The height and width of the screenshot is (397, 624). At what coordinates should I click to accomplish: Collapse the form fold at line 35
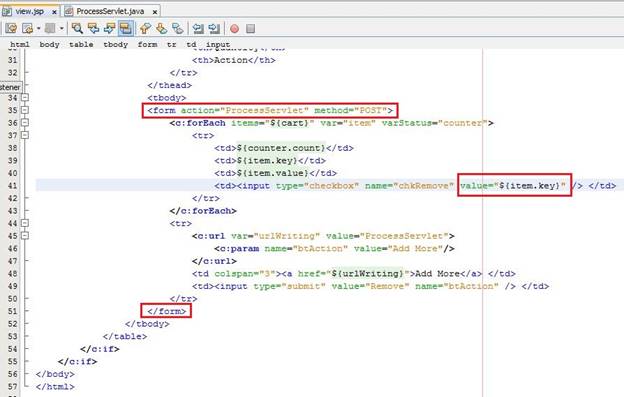(25, 110)
